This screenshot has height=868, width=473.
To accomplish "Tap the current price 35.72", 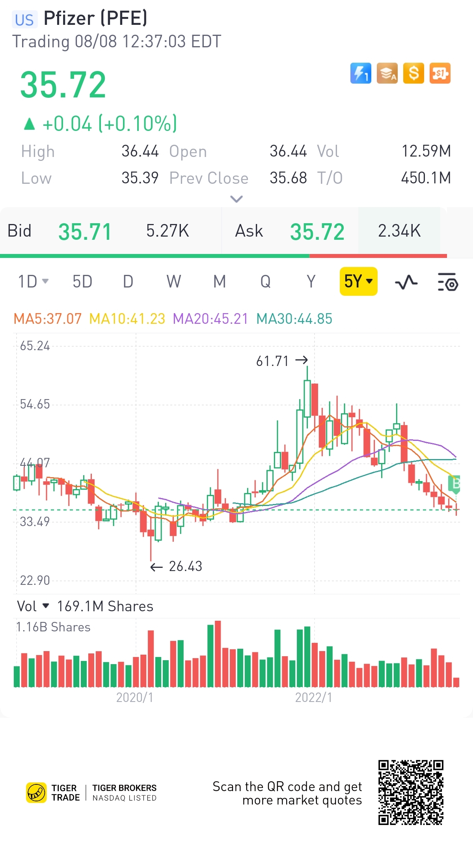I will [63, 85].
